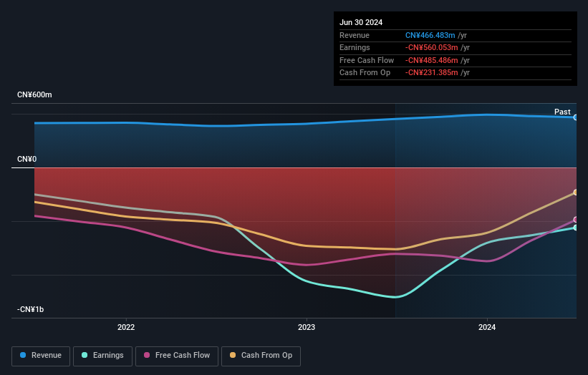Select the Free Cash Flow endpoint marker
This screenshot has height=375, width=588.
click(x=576, y=220)
